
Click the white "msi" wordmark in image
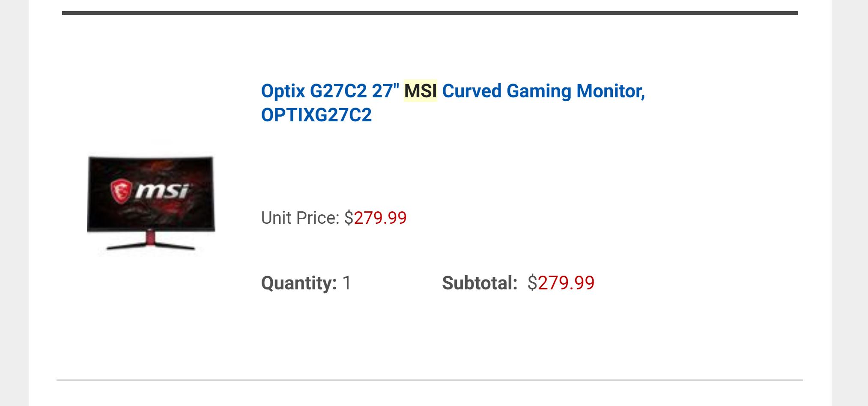[x=162, y=191]
